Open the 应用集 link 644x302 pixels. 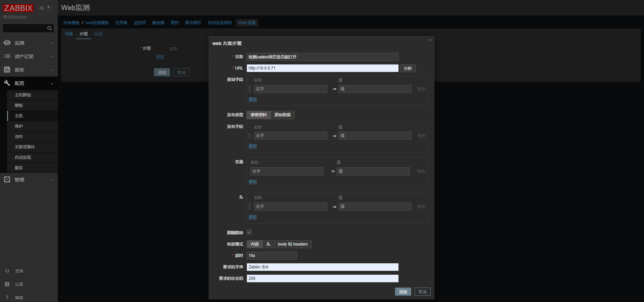[121, 23]
